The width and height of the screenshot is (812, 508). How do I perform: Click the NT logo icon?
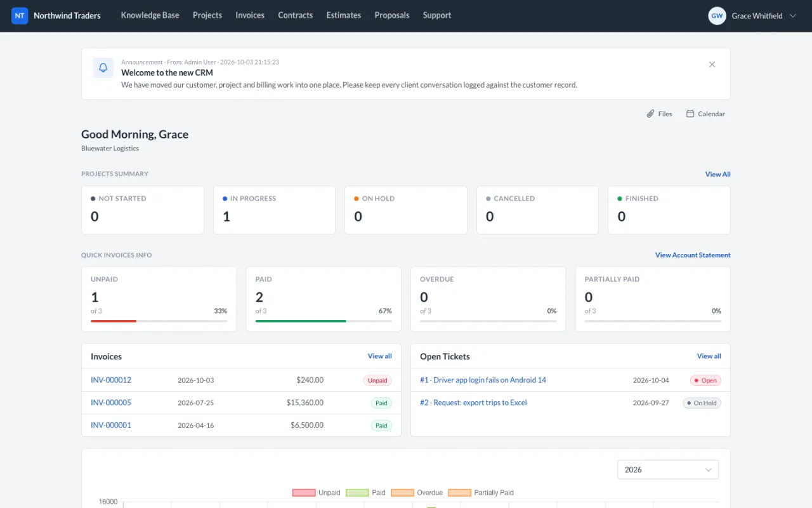click(20, 16)
